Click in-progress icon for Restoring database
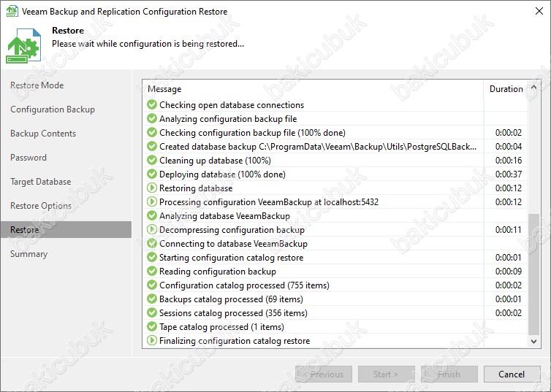The width and height of the screenshot is (551, 392). [x=152, y=188]
